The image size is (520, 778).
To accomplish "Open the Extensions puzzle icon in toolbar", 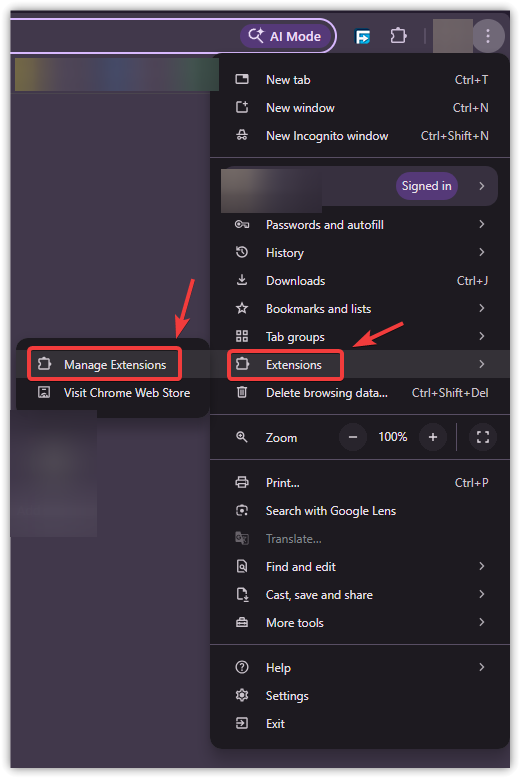I will [x=398, y=36].
